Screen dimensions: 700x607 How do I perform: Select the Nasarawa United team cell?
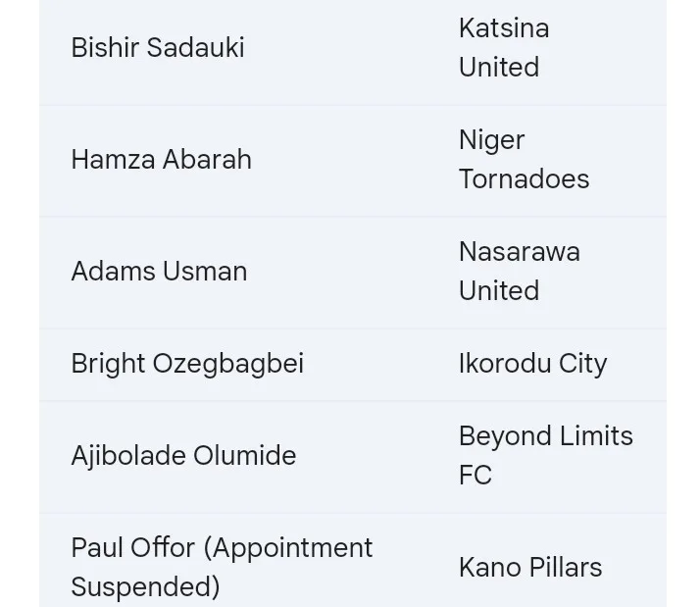pos(519,272)
